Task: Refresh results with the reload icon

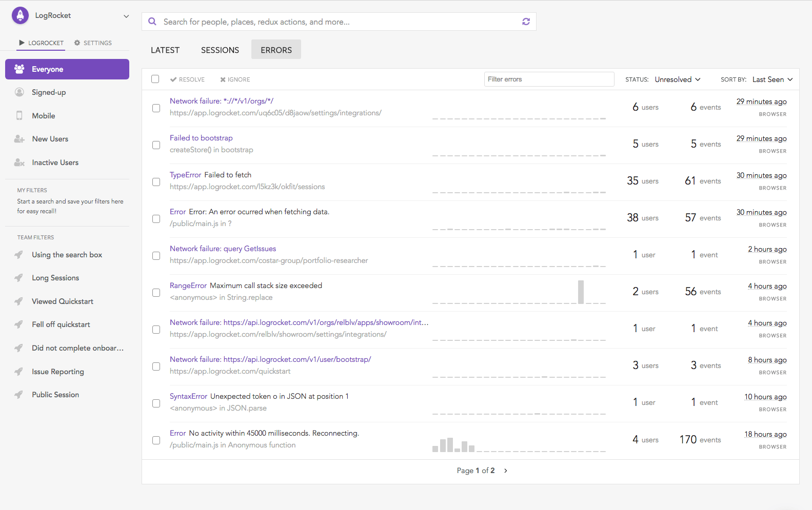Action: click(x=526, y=22)
